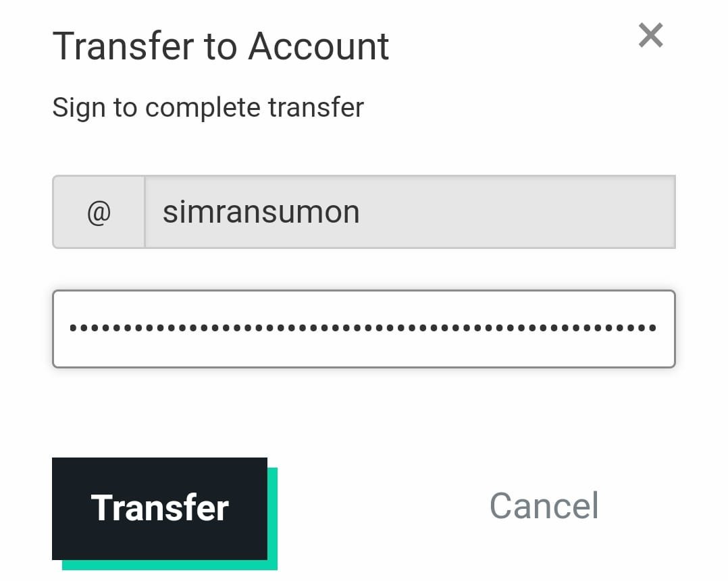Click middle of the masked key dots
Screen dimensions: 728x581
[x=363, y=328]
